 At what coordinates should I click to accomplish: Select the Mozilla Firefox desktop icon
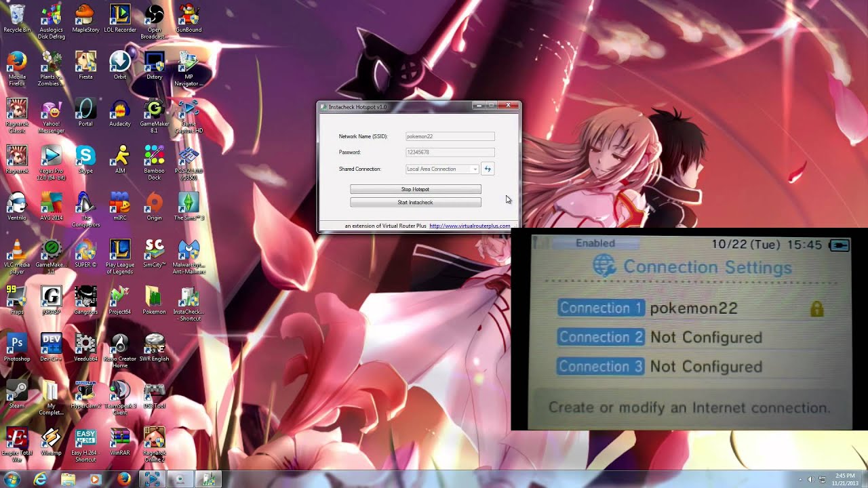(x=17, y=68)
